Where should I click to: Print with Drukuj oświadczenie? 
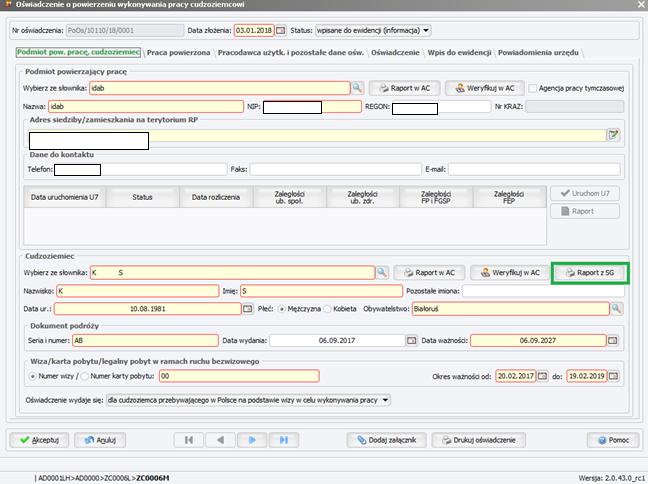[x=479, y=440]
